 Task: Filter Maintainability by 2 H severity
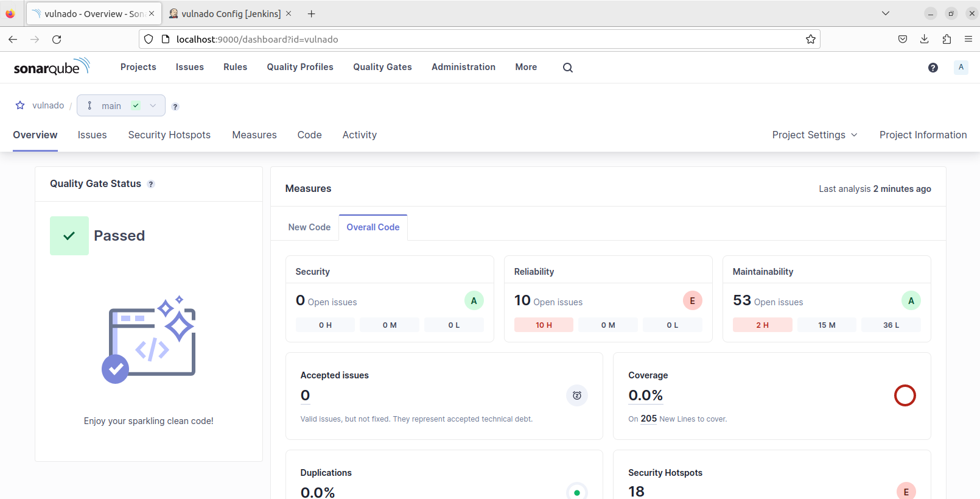tap(763, 325)
